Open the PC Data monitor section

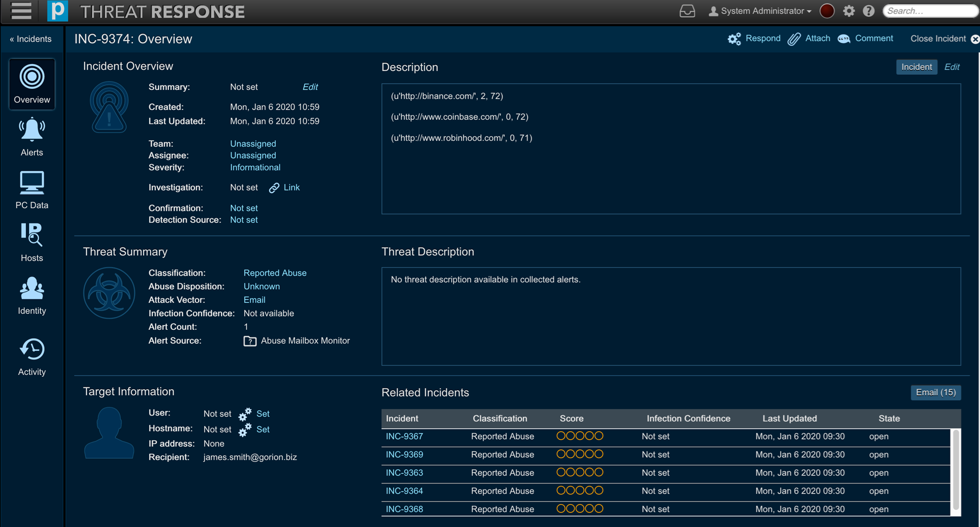[32, 190]
